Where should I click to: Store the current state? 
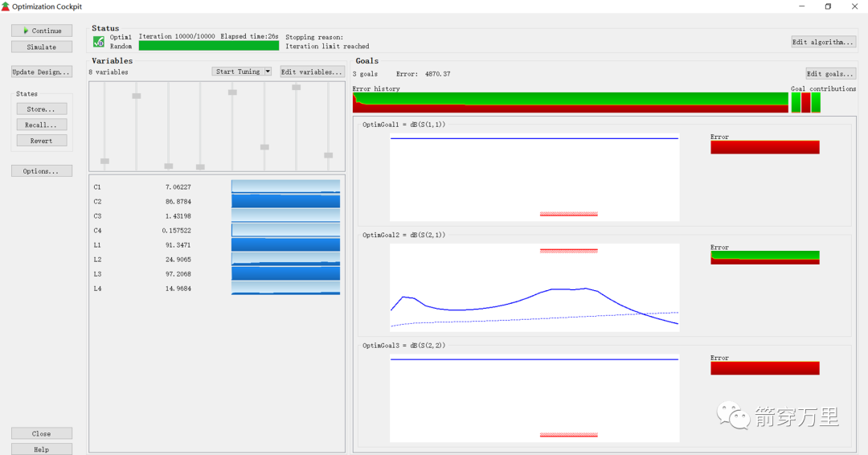[x=42, y=109]
